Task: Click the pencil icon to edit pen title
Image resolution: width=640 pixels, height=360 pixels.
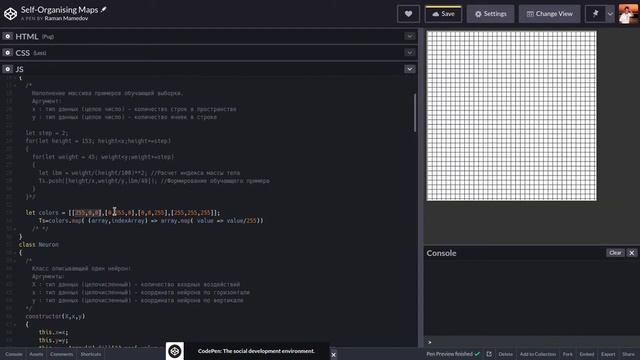Action: (x=104, y=9)
